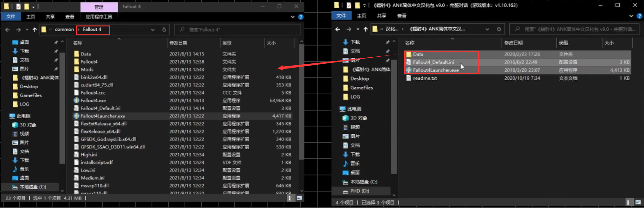
Task: Open recent locations dropdown in ANK window
Action: 358,29
